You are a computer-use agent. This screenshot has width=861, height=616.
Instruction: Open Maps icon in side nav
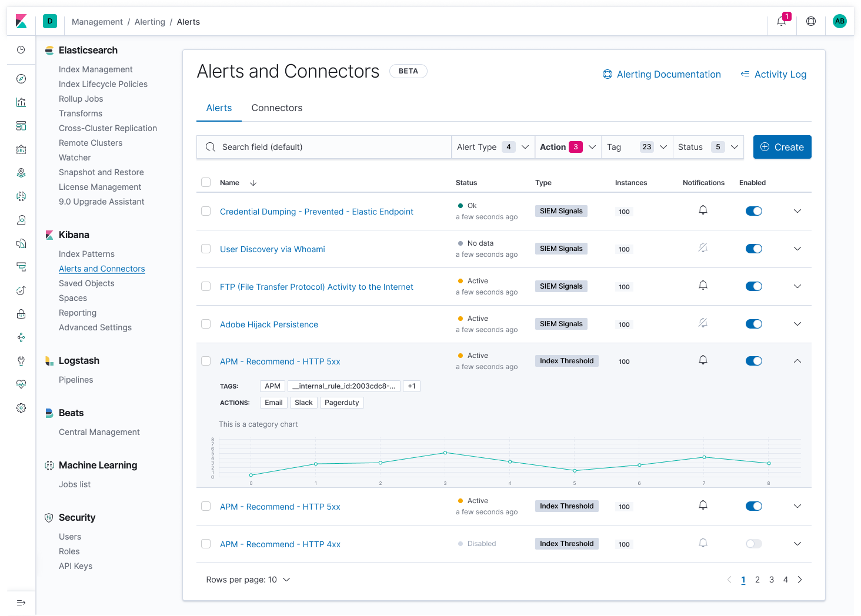[21, 173]
